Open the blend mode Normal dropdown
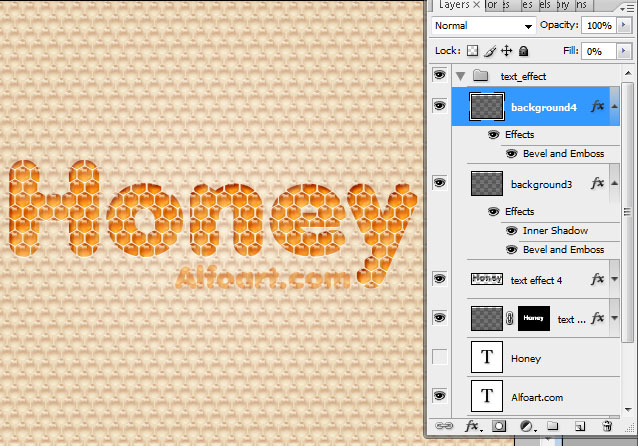This screenshot has width=638, height=446. (x=484, y=25)
